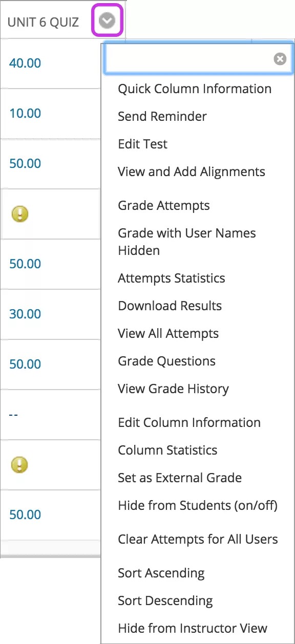This screenshot has height=644, width=295.
Task: Click the yellow needs-grading exclamation icon
Action: point(19,213)
